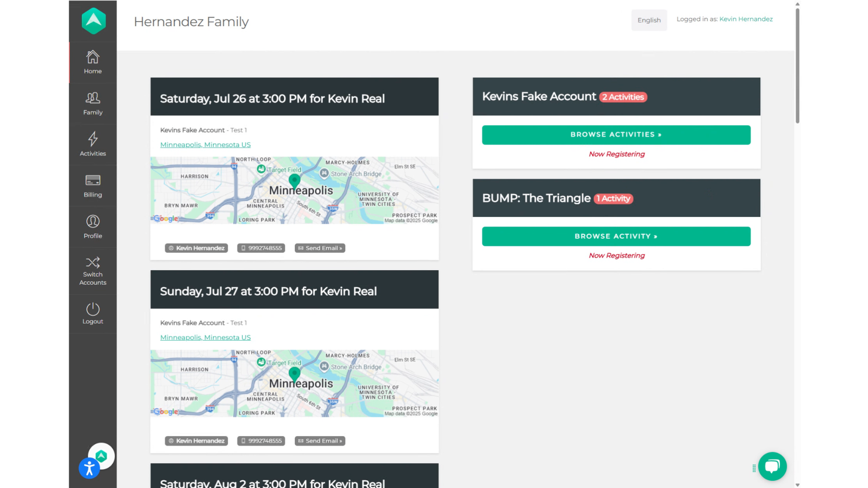Click the Sunday event map thumbnail
868x488 pixels.
click(294, 383)
